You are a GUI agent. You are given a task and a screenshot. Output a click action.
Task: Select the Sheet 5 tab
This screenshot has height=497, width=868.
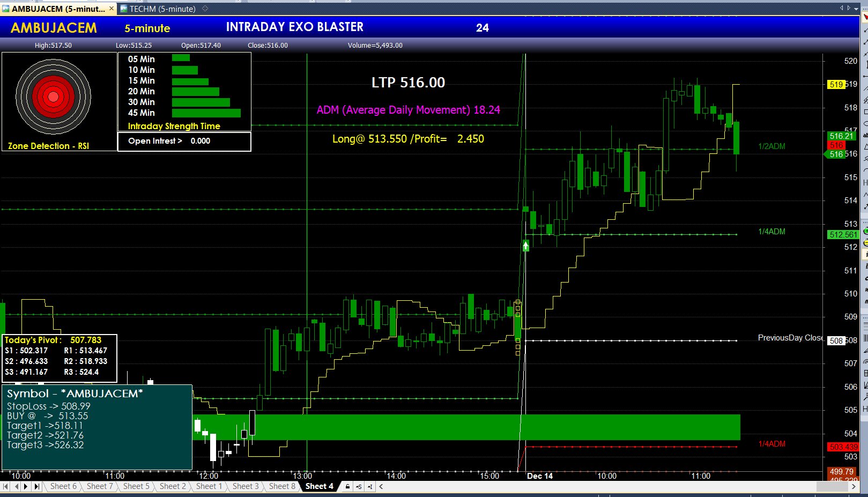click(x=136, y=486)
